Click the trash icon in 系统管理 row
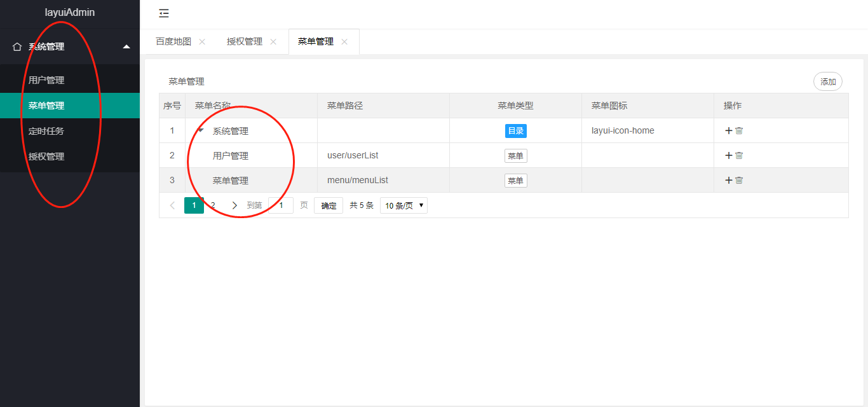 pyautogui.click(x=739, y=130)
